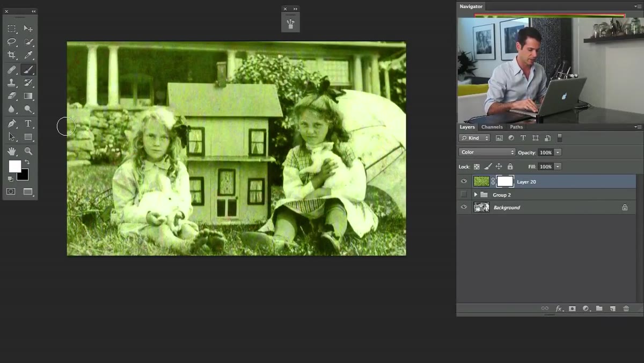This screenshot has width=644, height=363.
Task: Hide the Layer 20 visibility eye
Action: click(464, 181)
